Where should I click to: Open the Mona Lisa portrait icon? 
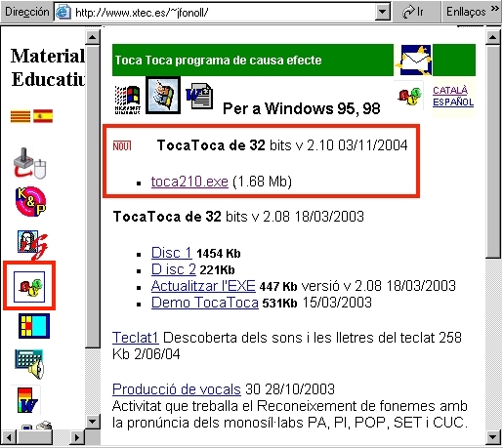pyautogui.click(x=32, y=244)
